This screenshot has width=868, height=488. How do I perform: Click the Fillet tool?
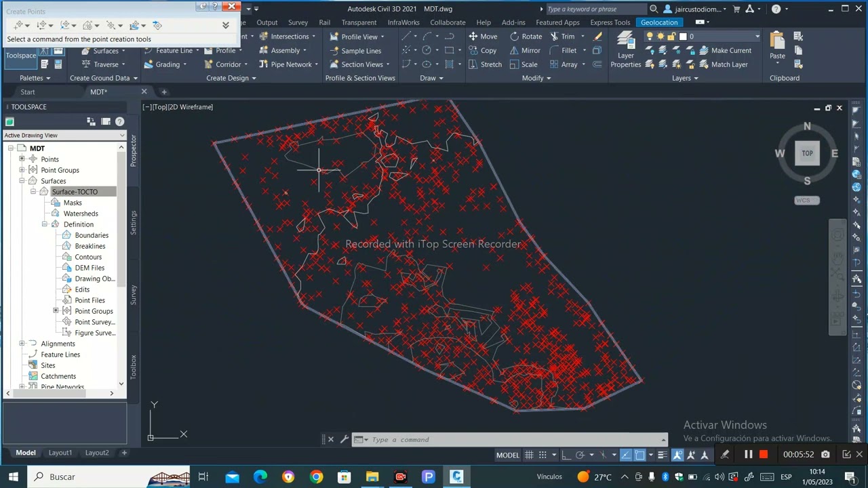click(563, 50)
